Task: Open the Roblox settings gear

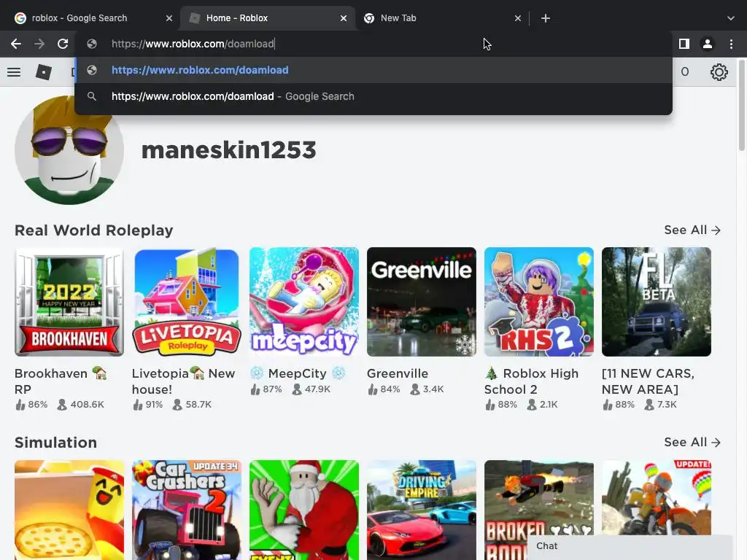Action: (719, 72)
